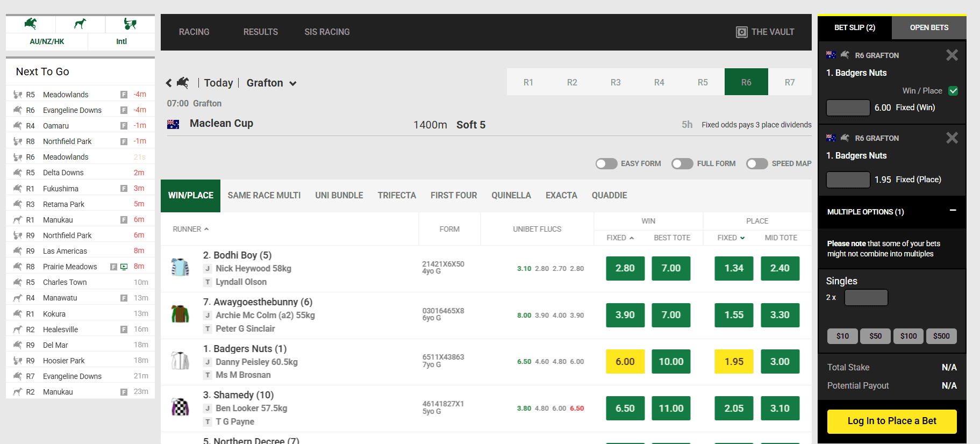Open Results menu
Viewport: 980px width, 444px height.
pyautogui.click(x=261, y=32)
